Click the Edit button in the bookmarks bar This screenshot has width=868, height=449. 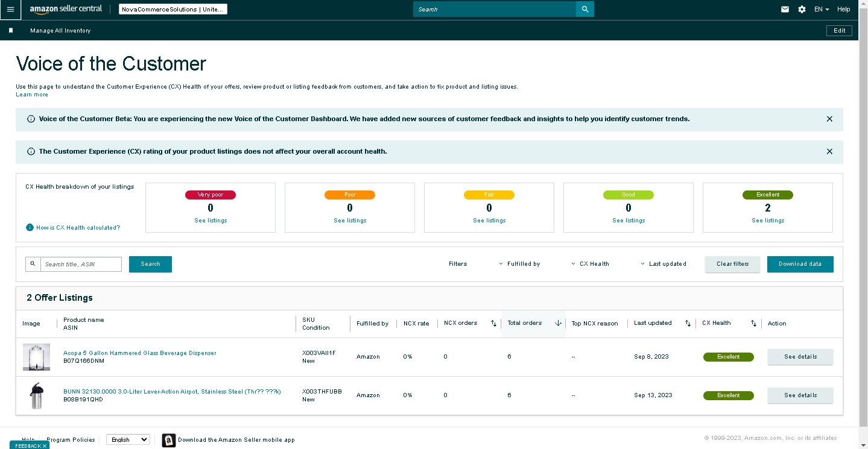click(839, 31)
